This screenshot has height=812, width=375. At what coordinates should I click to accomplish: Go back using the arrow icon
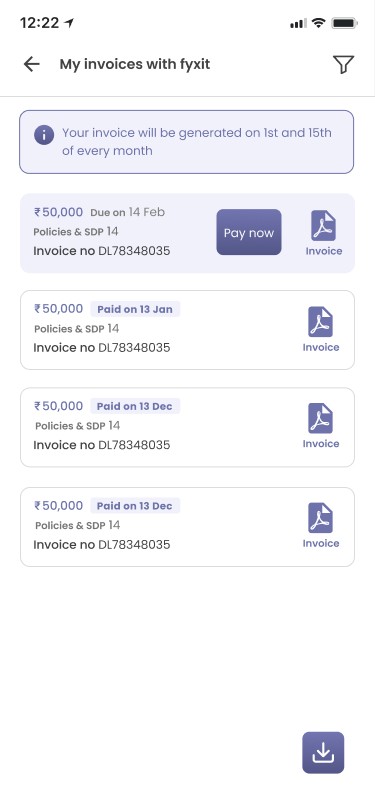click(32, 64)
